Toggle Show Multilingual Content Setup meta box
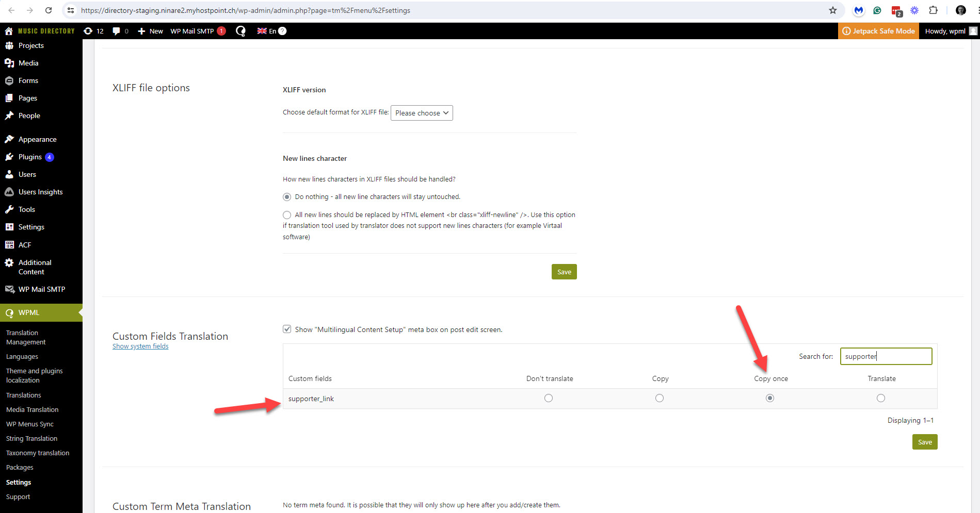 (x=287, y=329)
